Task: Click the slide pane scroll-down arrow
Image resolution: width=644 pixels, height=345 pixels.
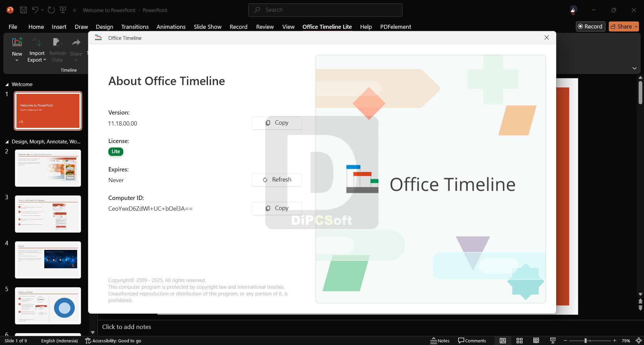Action: pyautogui.click(x=640, y=294)
